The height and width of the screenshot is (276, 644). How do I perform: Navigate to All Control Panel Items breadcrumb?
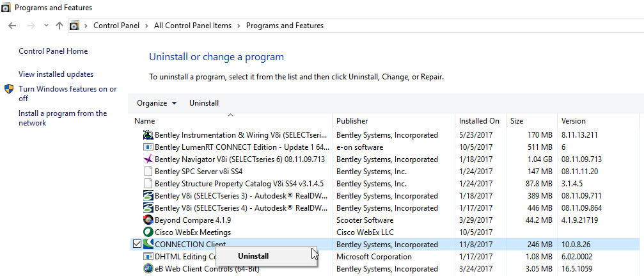point(192,26)
